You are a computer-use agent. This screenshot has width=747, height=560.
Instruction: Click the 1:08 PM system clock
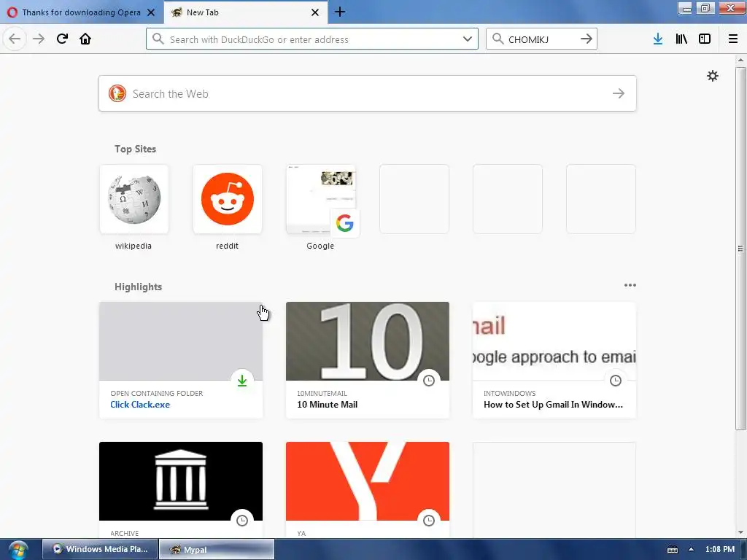pos(720,549)
